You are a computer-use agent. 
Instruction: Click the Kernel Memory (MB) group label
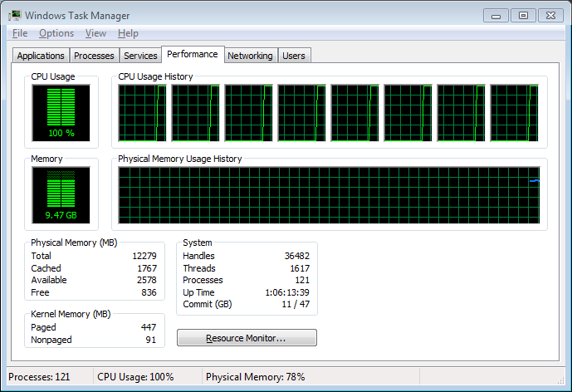pos(71,314)
